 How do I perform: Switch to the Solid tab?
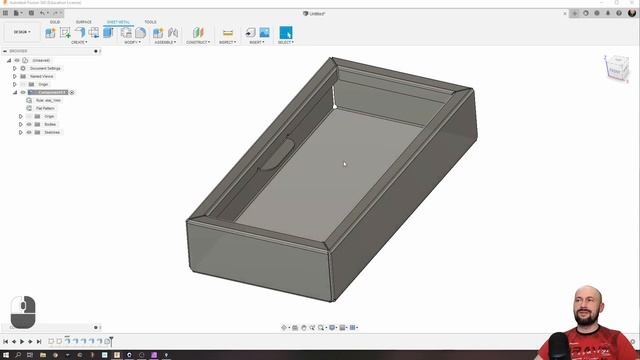pos(55,22)
